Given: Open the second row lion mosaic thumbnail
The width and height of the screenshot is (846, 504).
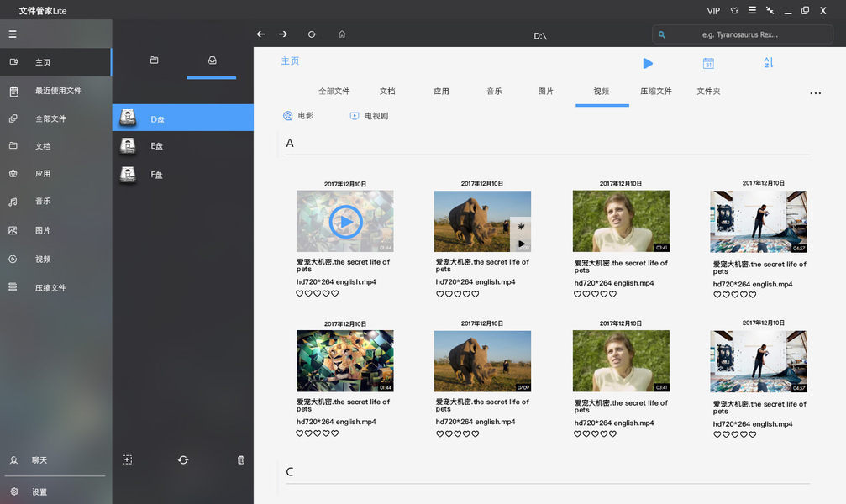Looking at the screenshot, I should [344, 361].
